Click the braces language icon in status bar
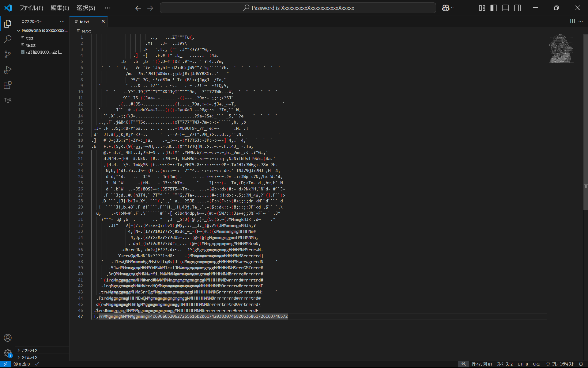The width and height of the screenshot is (588, 368). click(548, 364)
